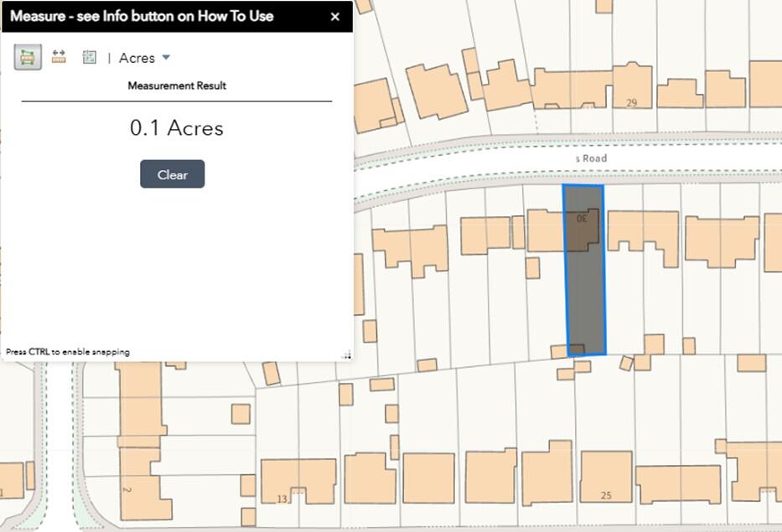Viewport: 782px width, 532px height.
Task: Close the Measure panel
Action: coord(335,17)
